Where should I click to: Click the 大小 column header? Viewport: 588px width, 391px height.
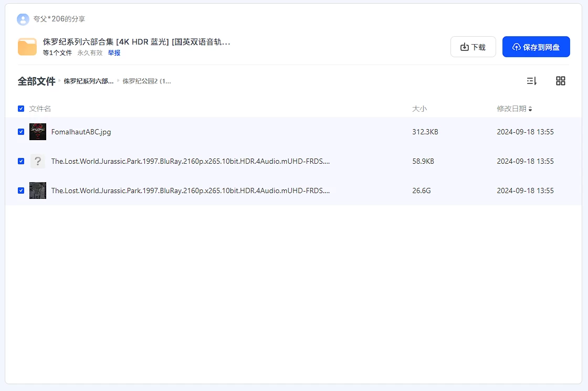click(x=419, y=109)
